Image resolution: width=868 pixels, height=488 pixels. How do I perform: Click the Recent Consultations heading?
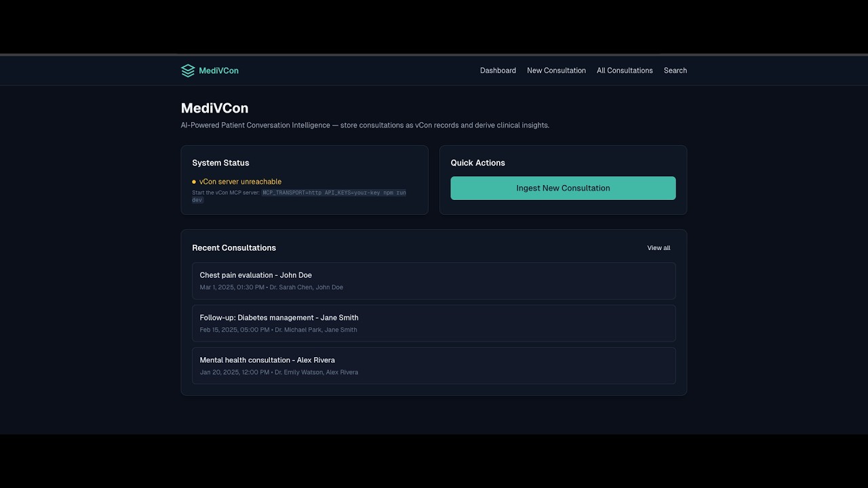pyautogui.click(x=234, y=248)
